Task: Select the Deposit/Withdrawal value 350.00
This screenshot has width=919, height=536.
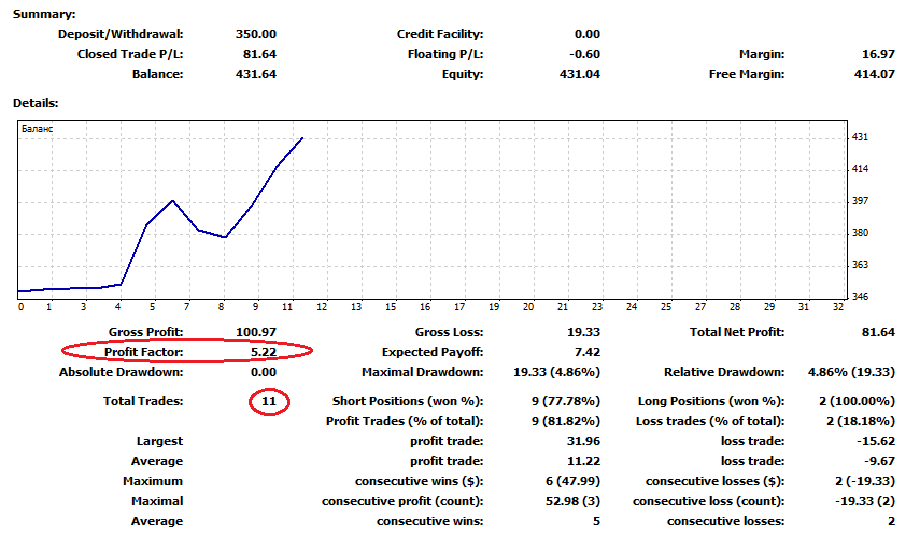Action: [256, 34]
